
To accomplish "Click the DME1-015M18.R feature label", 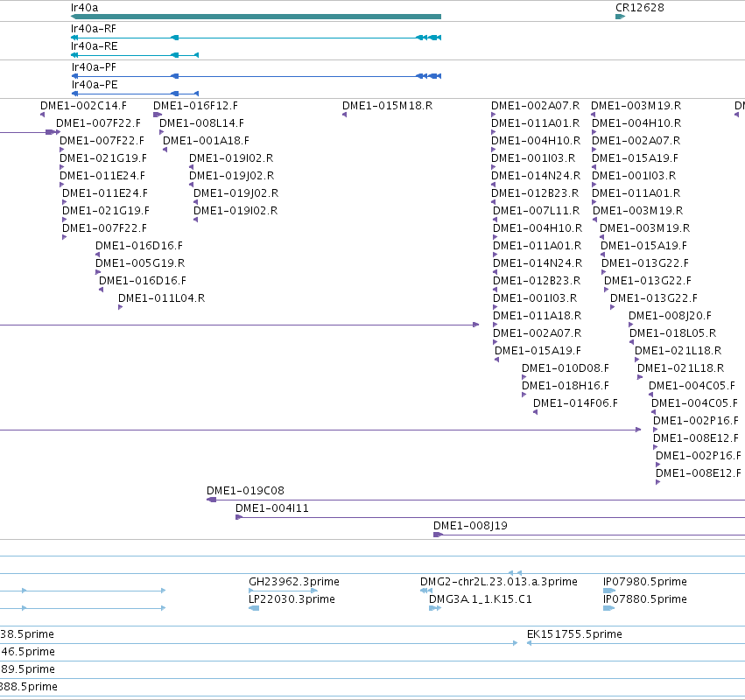I will point(387,105).
